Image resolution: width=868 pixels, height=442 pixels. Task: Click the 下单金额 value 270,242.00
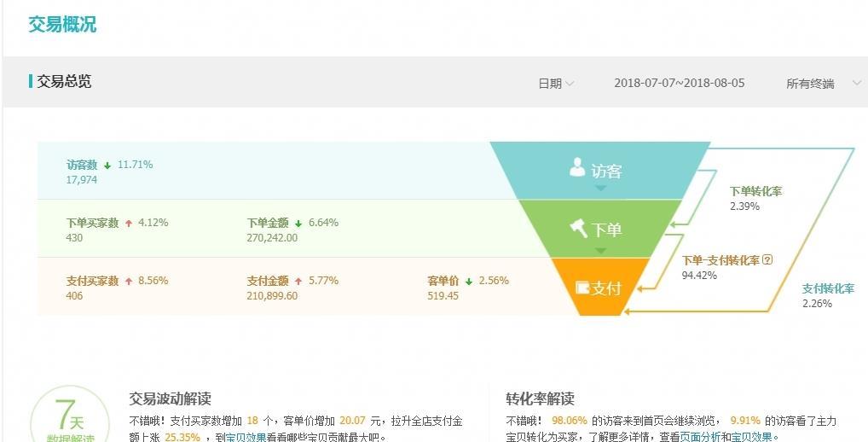coord(272,237)
